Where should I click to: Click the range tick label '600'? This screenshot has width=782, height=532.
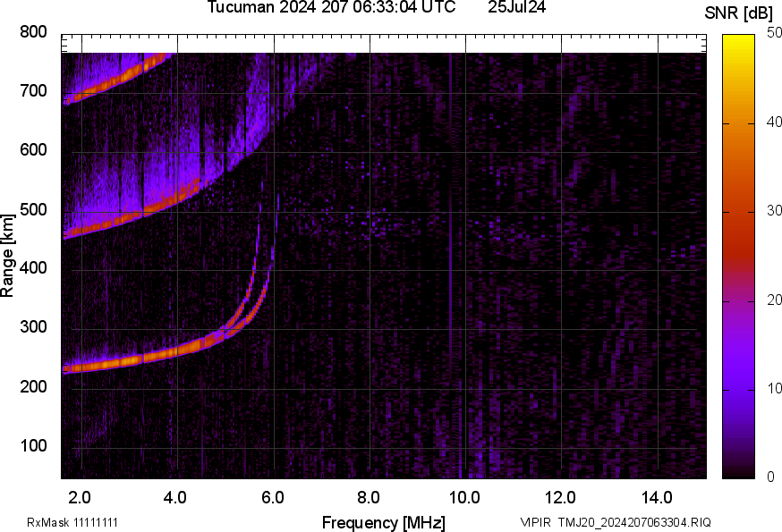(33, 150)
